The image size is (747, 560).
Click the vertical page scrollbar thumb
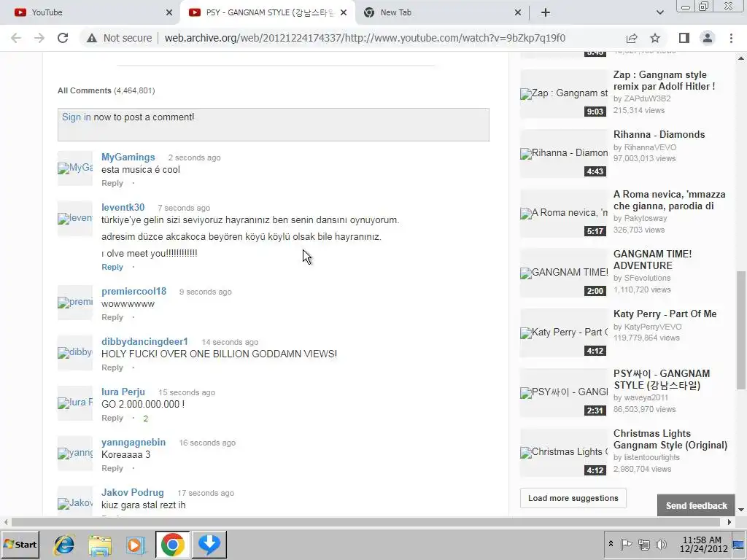[741, 330]
